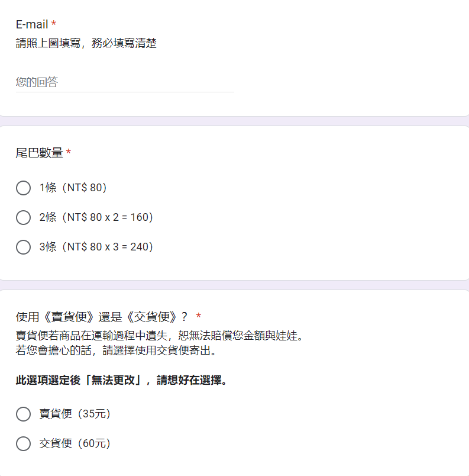The width and height of the screenshot is (469, 476).
Task: Click the 交貨便 (60元) option label text
Action: tap(75, 443)
